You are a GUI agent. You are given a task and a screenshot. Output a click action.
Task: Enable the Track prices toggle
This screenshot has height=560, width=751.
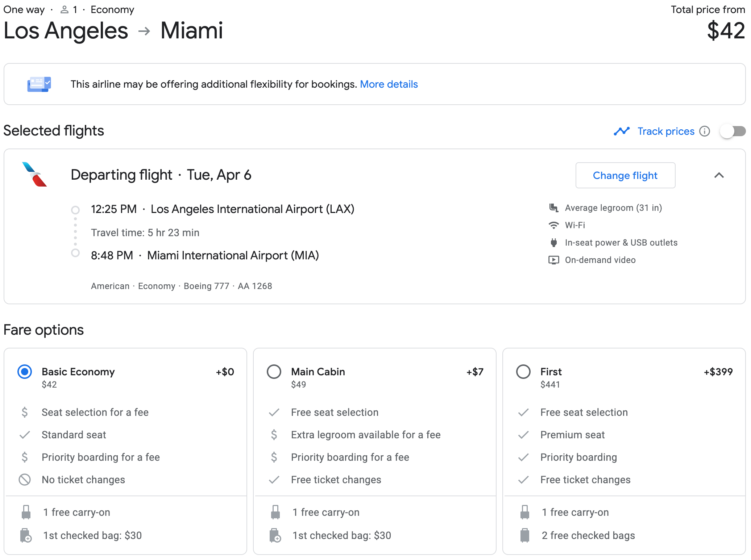click(x=733, y=131)
